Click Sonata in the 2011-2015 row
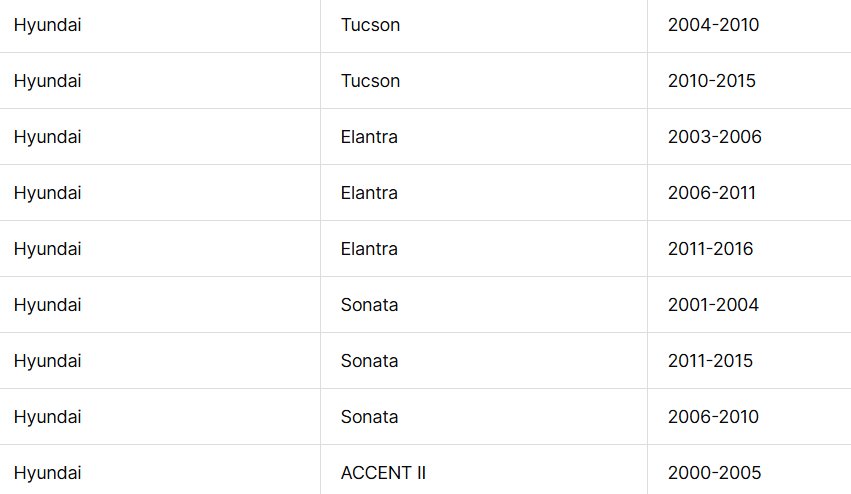This screenshot has height=494, width=851. 369,361
